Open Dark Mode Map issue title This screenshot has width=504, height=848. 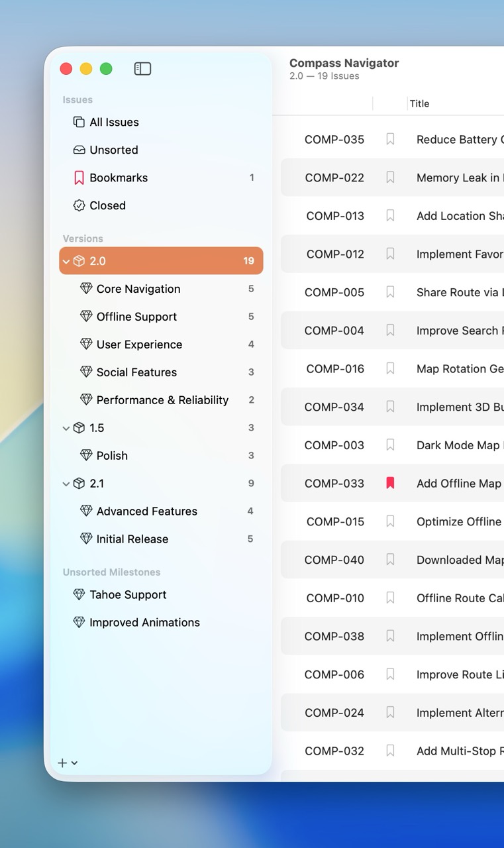[x=460, y=445]
